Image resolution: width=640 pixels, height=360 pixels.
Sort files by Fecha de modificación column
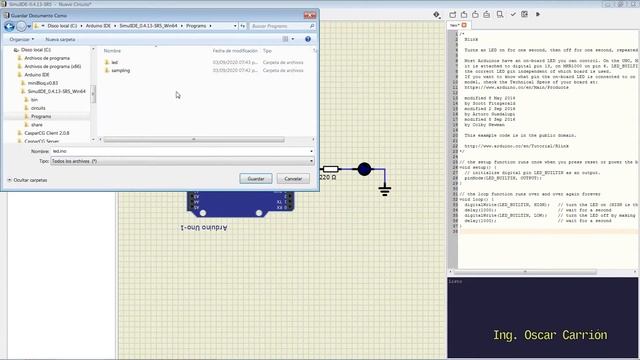tap(235, 51)
